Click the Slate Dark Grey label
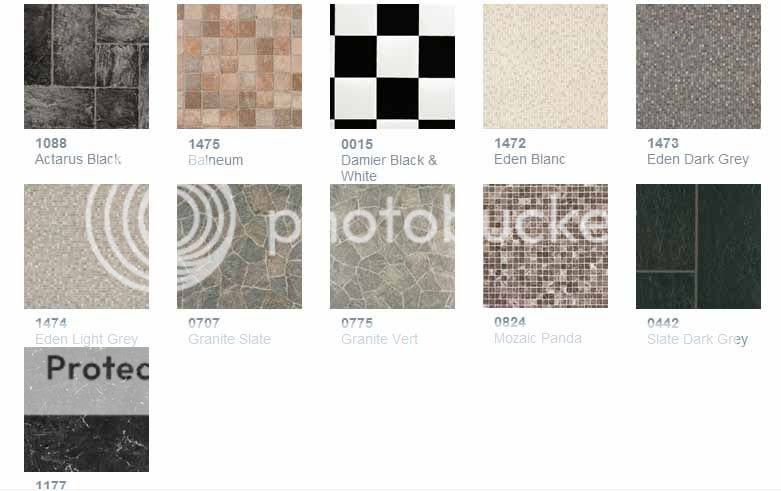This screenshot has width=781, height=491. pos(697,339)
